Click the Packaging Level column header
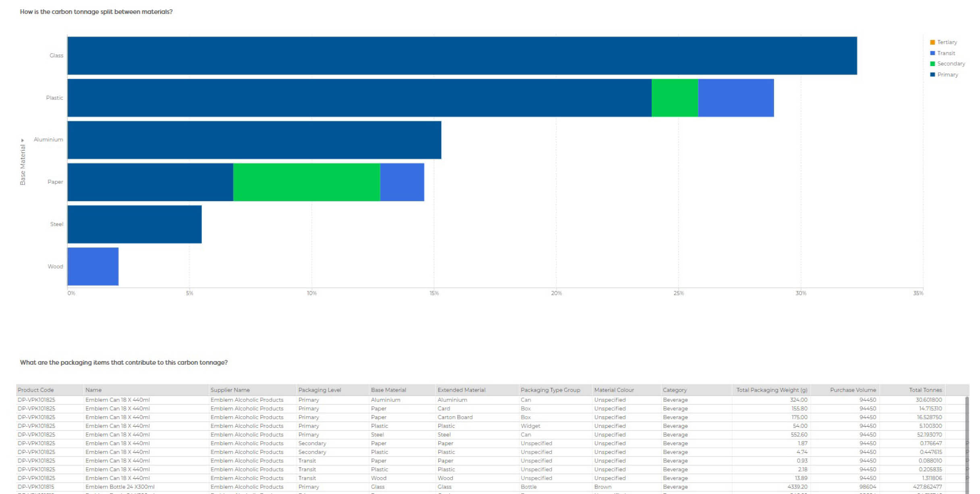This screenshot has height=494, width=980. (x=320, y=390)
